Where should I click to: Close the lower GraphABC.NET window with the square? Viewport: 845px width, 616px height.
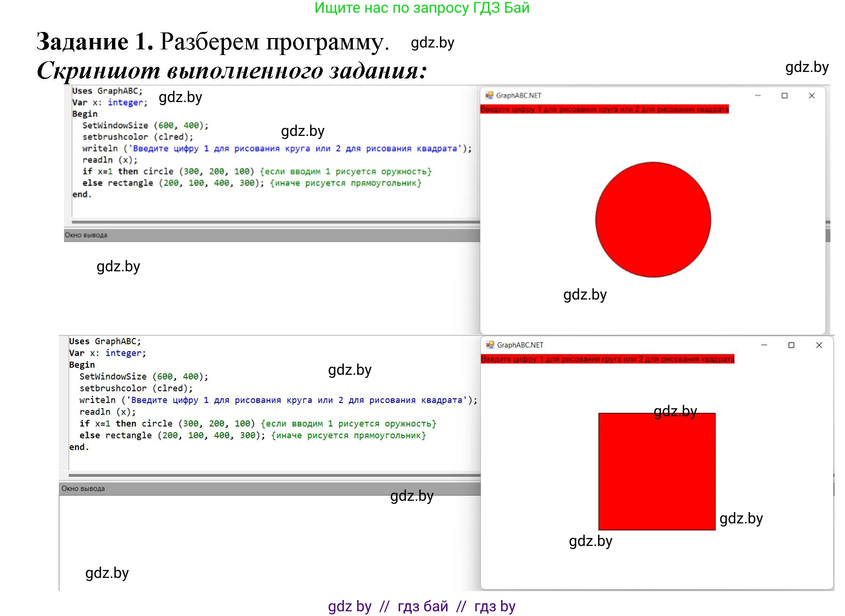tap(819, 345)
